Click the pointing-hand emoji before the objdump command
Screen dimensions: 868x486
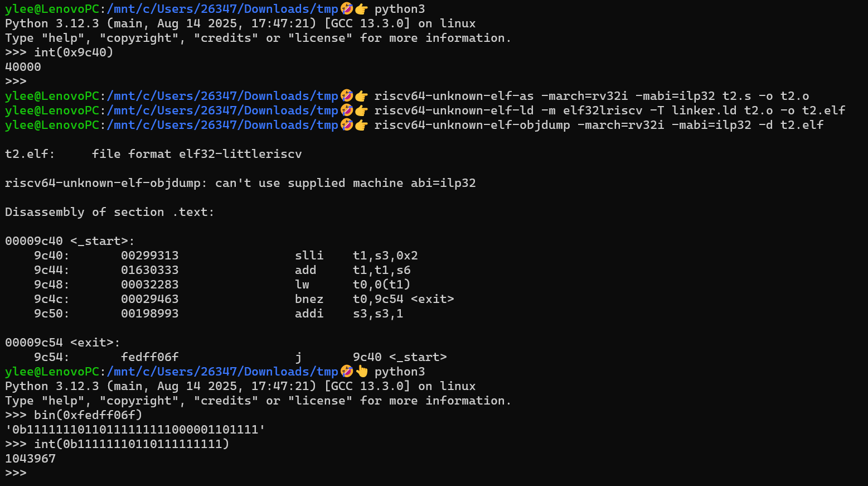(x=361, y=125)
